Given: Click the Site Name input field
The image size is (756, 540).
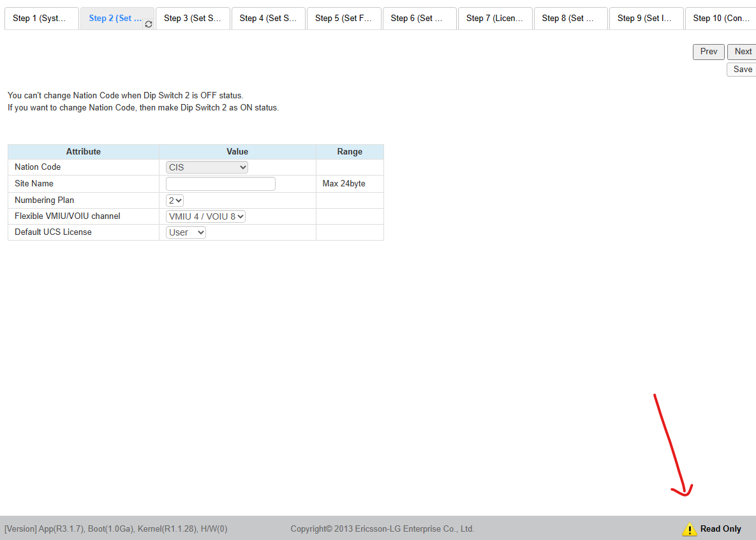Looking at the screenshot, I should pos(220,184).
